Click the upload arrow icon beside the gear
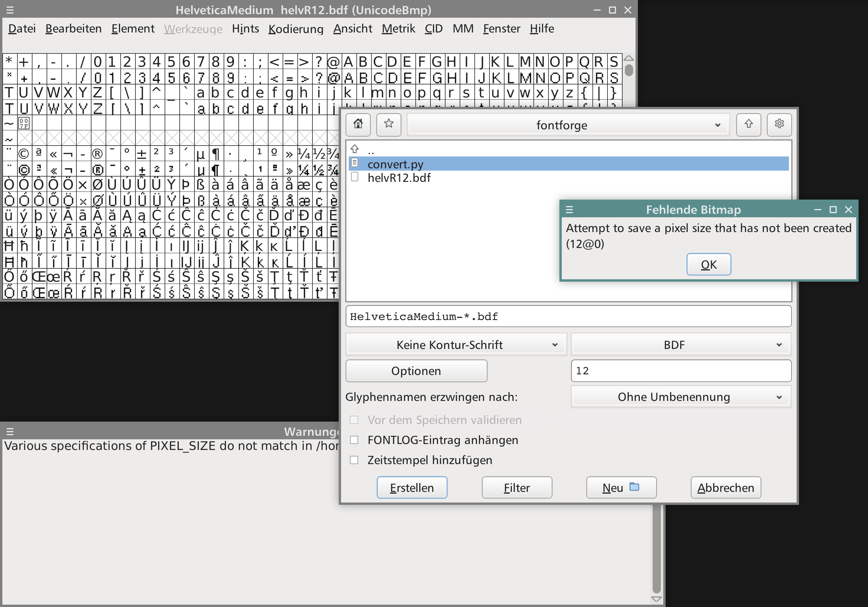 pos(749,125)
